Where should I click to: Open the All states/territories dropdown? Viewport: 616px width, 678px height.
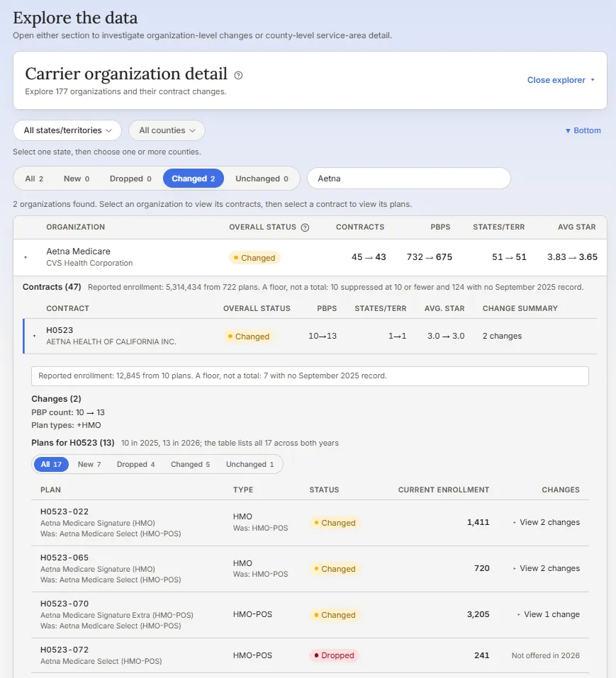coord(67,130)
